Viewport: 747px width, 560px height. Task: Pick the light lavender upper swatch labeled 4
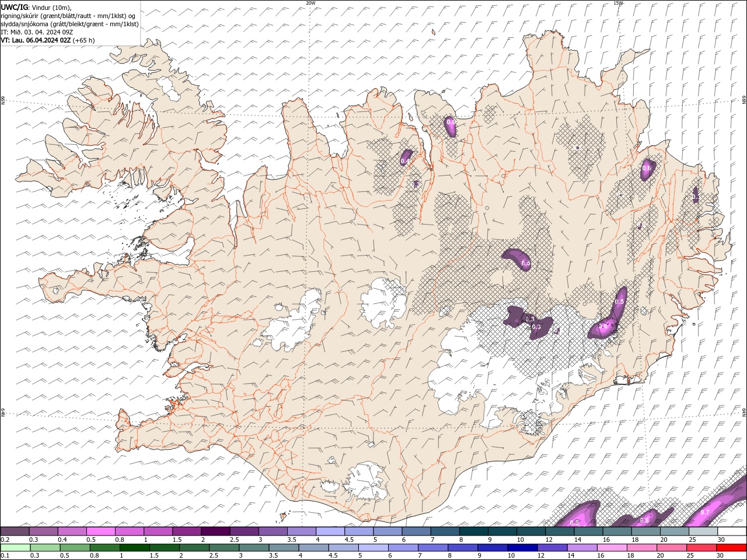click(x=330, y=531)
